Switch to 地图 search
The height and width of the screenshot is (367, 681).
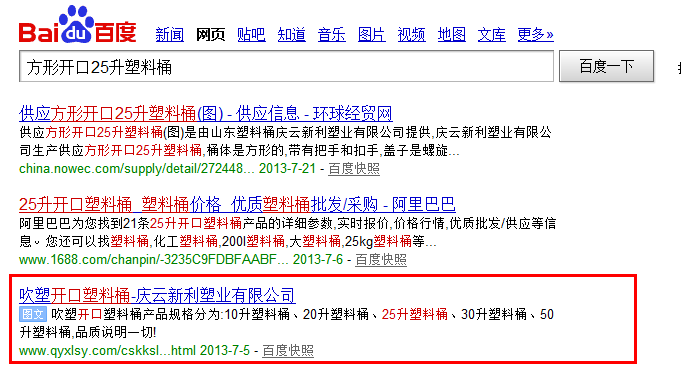click(x=452, y=34)
